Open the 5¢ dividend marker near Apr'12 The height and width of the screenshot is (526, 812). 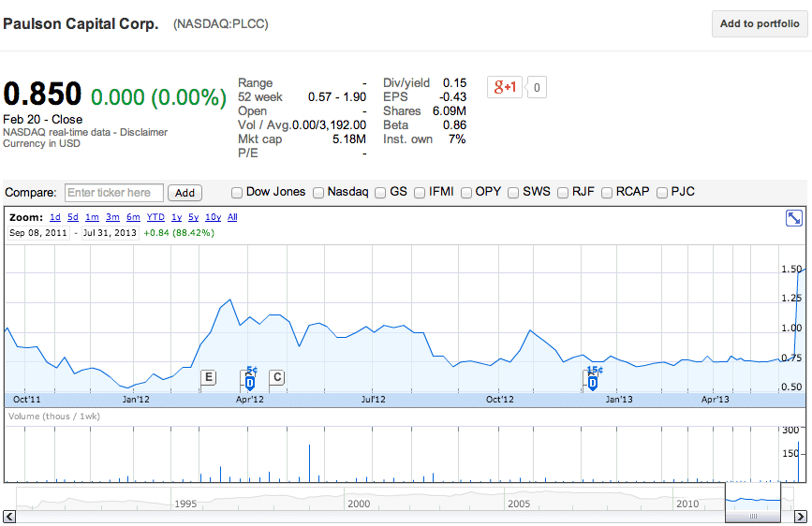pos(250,382)
